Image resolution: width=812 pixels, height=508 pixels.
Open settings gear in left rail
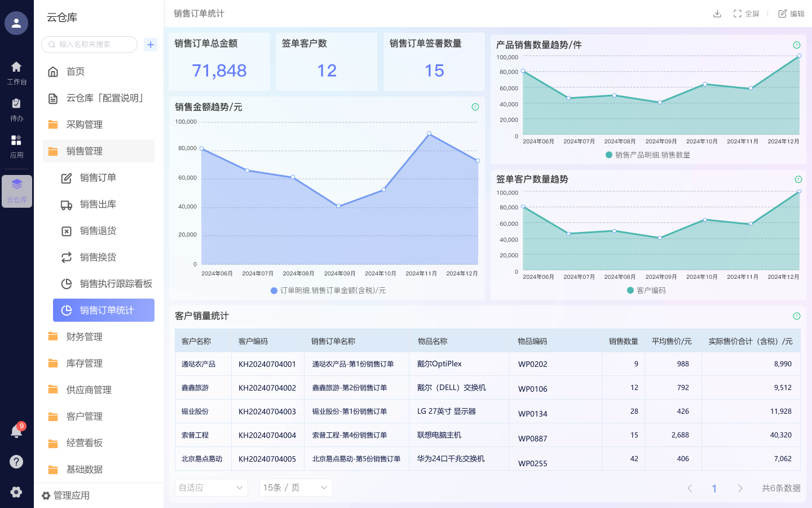[x=16, y=492]
